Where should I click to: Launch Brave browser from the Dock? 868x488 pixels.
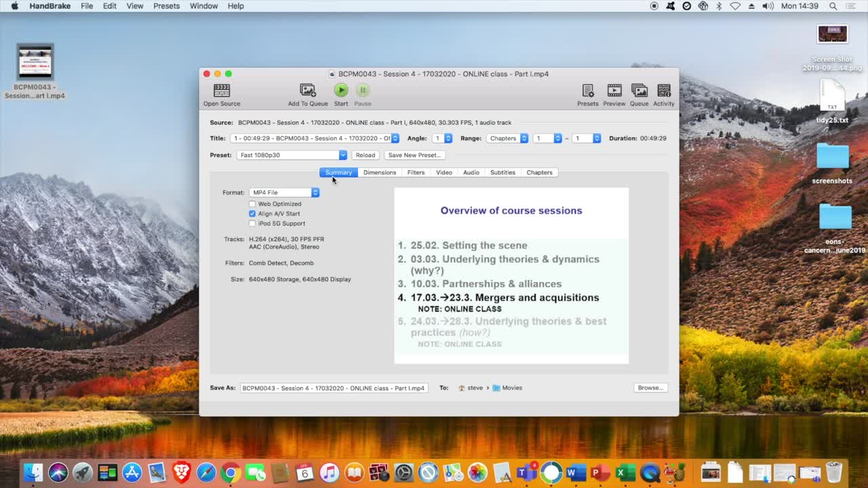click(181, 472)
